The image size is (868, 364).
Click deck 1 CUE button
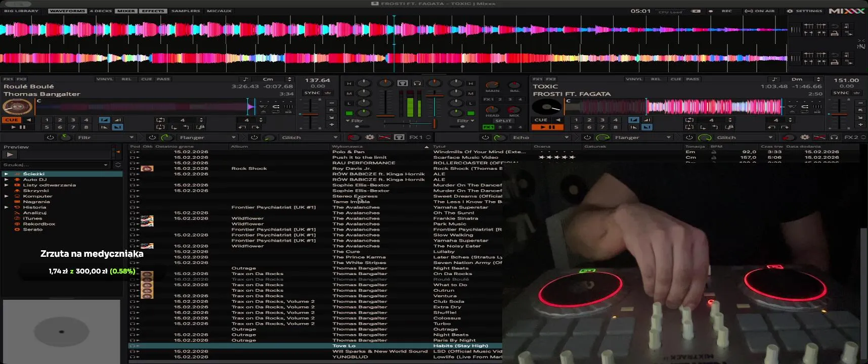coord(12,120)
